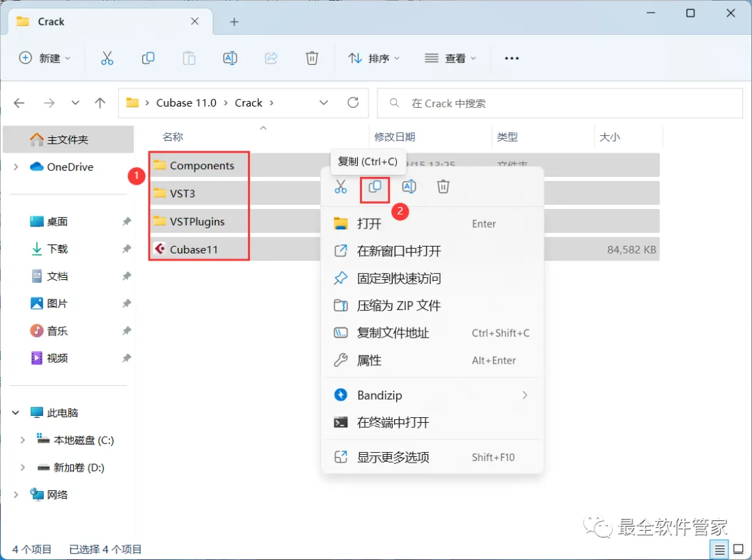Open the 查看 View dropdown
Screen dimensions: 752x560
click(x=450, y=58)
